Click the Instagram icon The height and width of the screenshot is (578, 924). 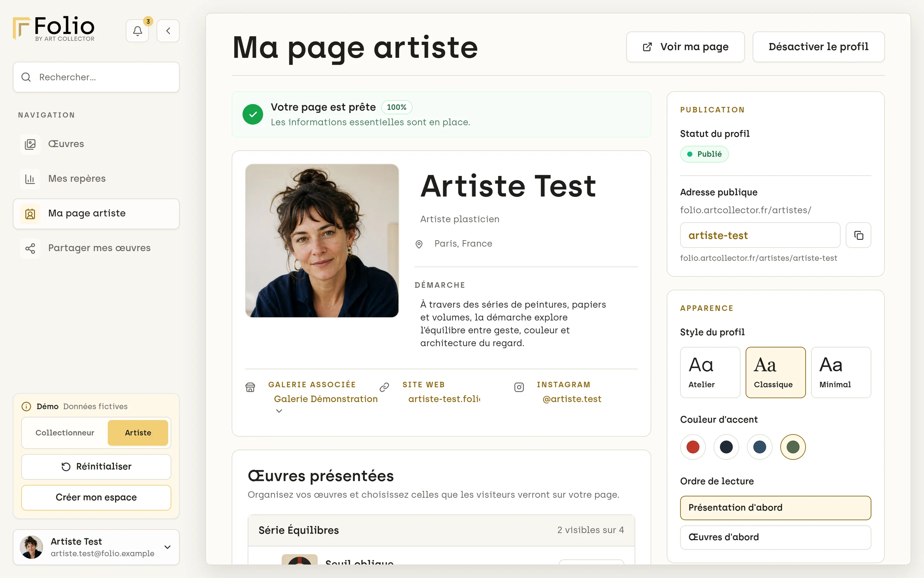pyautogui.click(x=519, y=387)
